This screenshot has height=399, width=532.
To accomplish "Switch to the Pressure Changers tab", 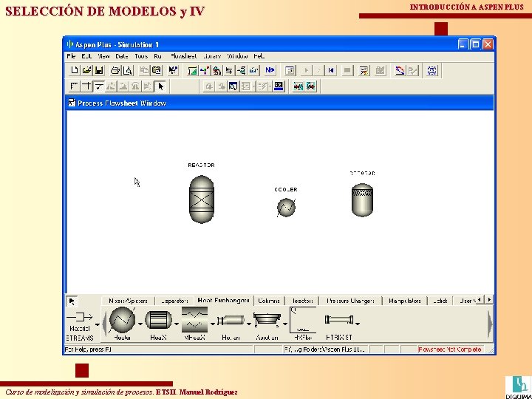I will [x=350, y=301].
